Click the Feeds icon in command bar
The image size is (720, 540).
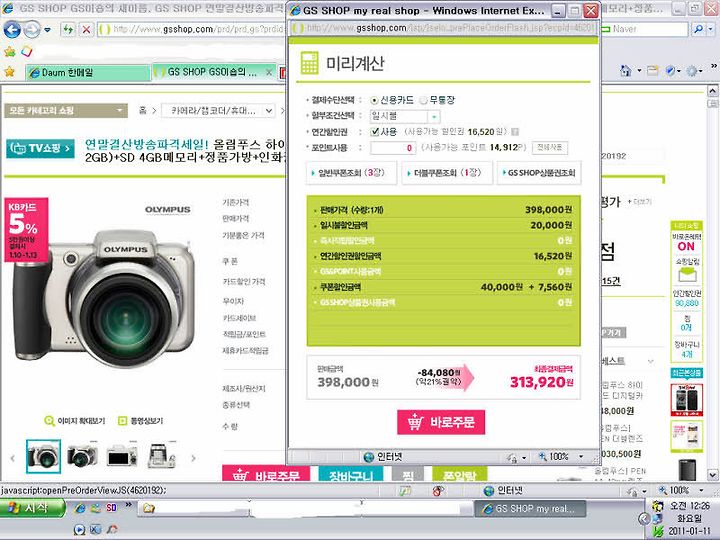pos(652,71)
